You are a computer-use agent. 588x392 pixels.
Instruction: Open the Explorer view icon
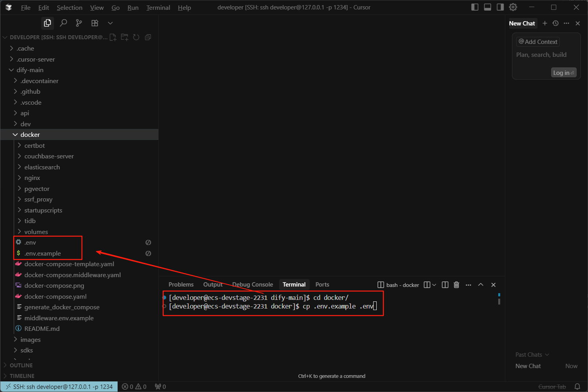point(47,23)
